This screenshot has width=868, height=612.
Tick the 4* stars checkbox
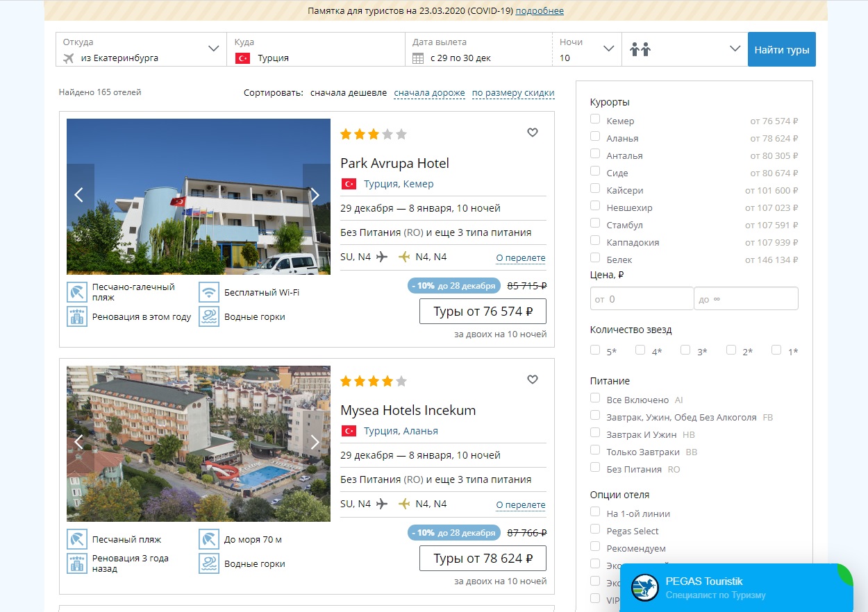(x=640, y=350)
